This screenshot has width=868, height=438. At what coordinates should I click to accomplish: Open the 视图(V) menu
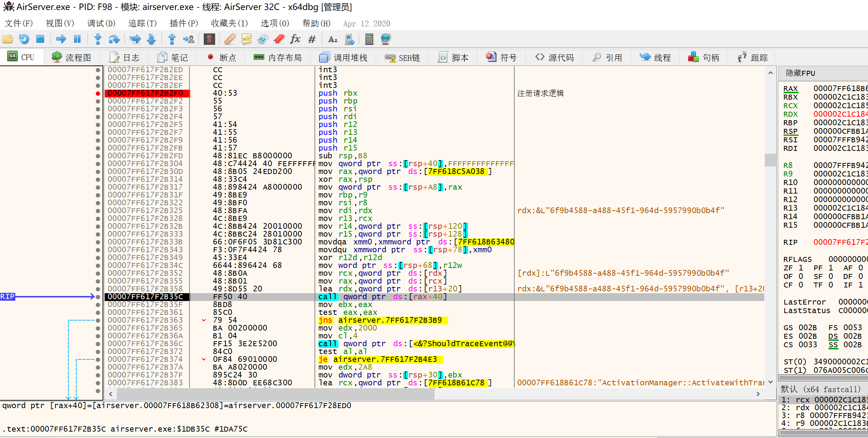59,23
